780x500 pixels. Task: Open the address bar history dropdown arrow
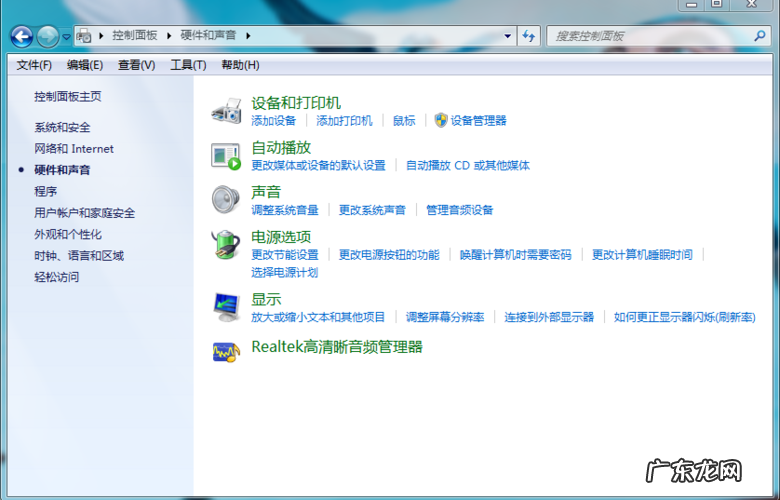(x=508, y=36)
